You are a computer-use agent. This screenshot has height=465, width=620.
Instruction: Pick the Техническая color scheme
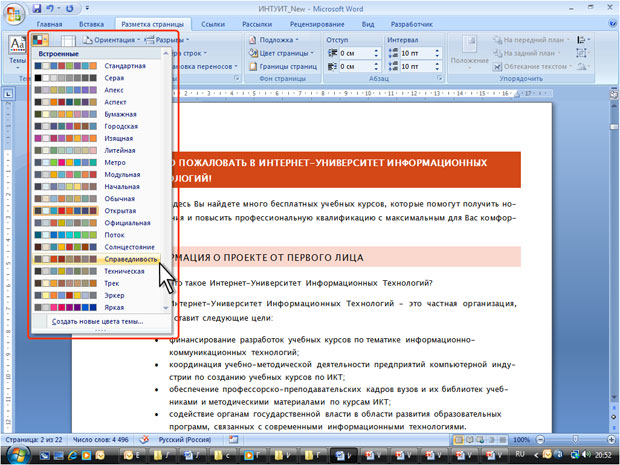pos(97,271)
